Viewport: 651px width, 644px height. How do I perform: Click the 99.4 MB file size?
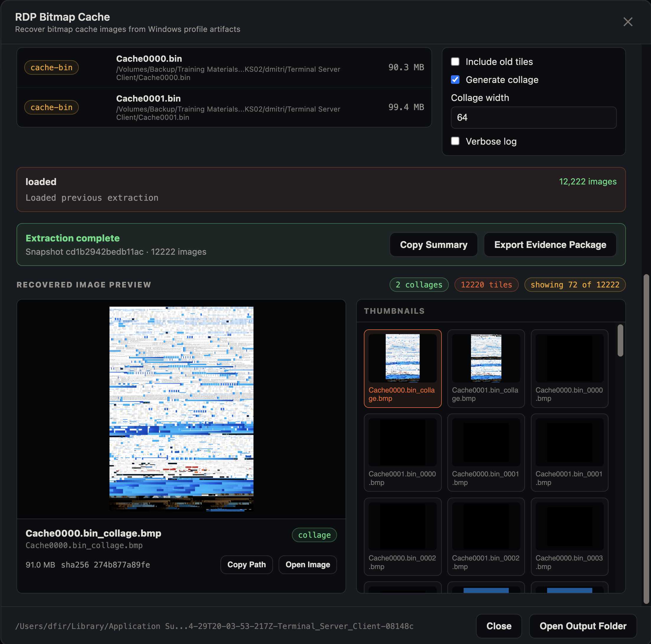[x=406, y=107]
